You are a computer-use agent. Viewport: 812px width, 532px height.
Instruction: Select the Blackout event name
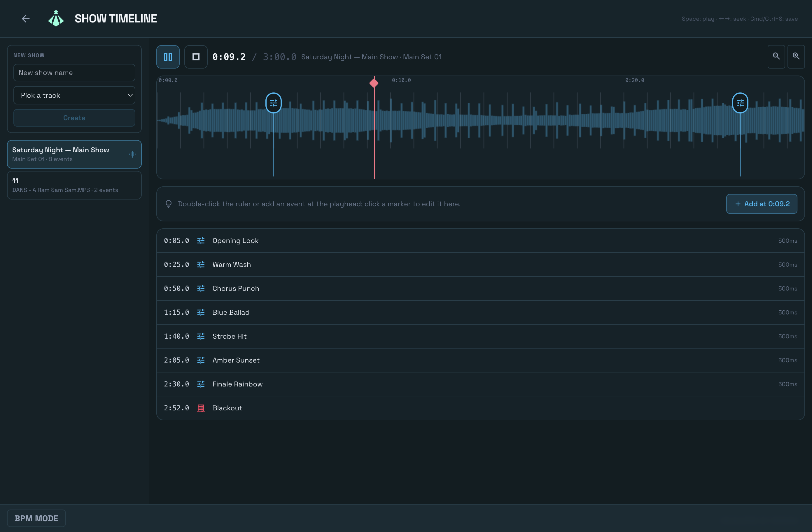tap(227, 408)
